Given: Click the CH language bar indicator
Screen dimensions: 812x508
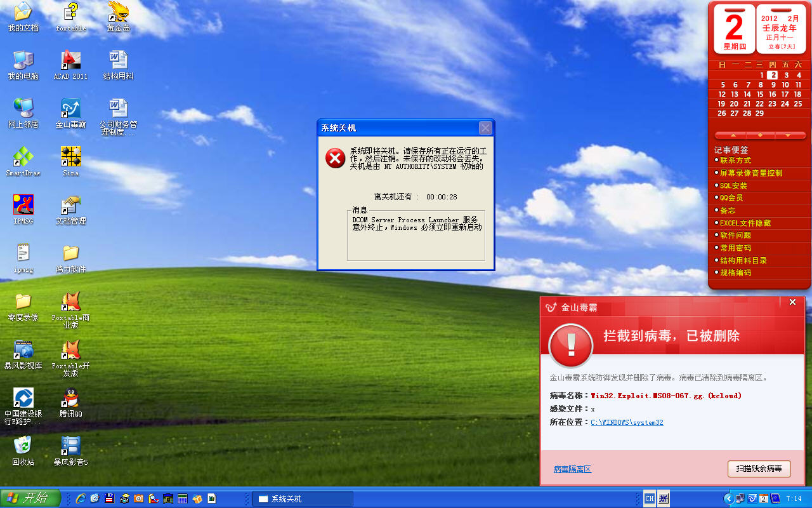Looking at the screenshot, I should coord(650,498).
